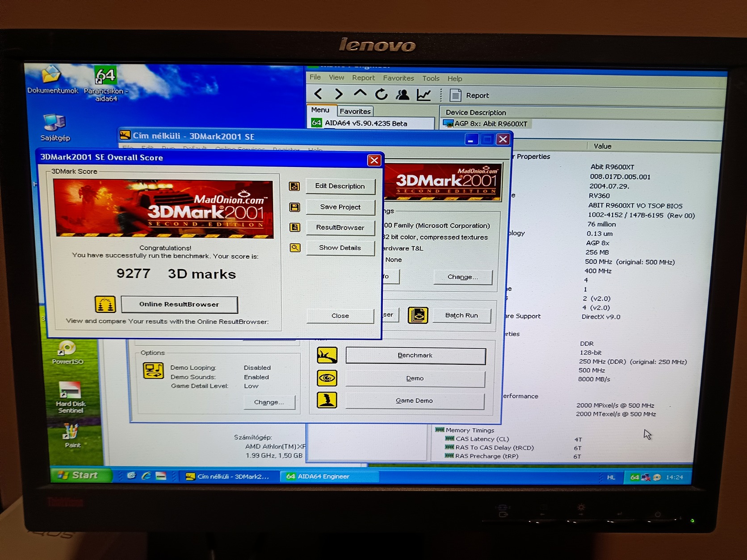
Task: Select the Sajátgép desktop icon
Action: tap(55, 128)
